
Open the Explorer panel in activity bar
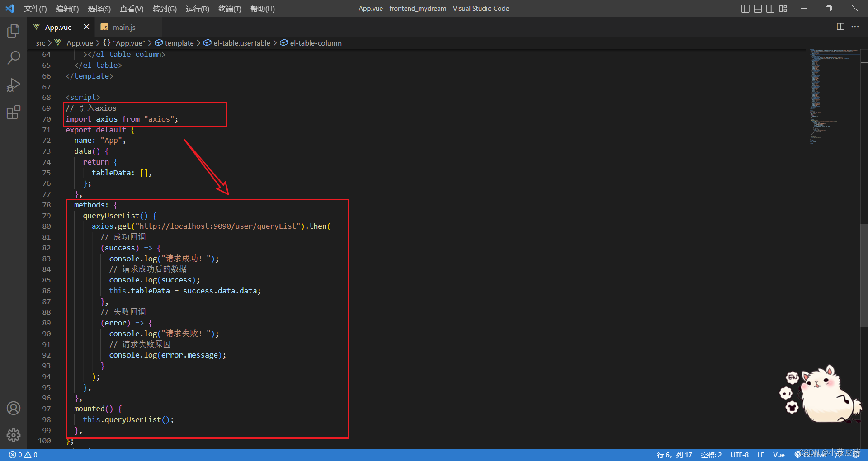(x=14, y=31)
